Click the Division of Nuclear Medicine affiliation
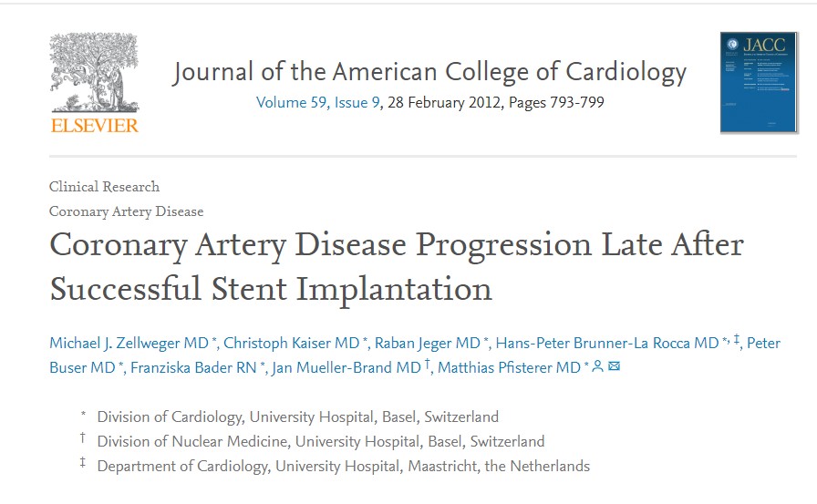817x504 pixels. tap(321, 442)
